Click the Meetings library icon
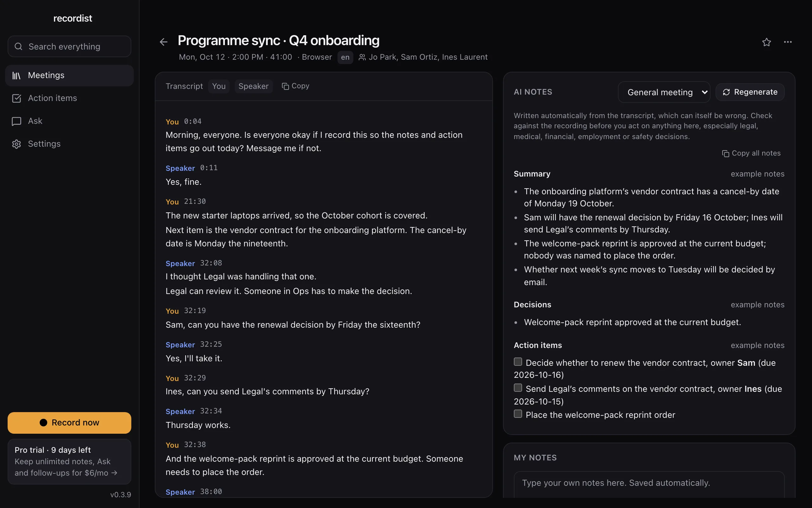This screenshot has width=812, height=508. pos(16,76)
